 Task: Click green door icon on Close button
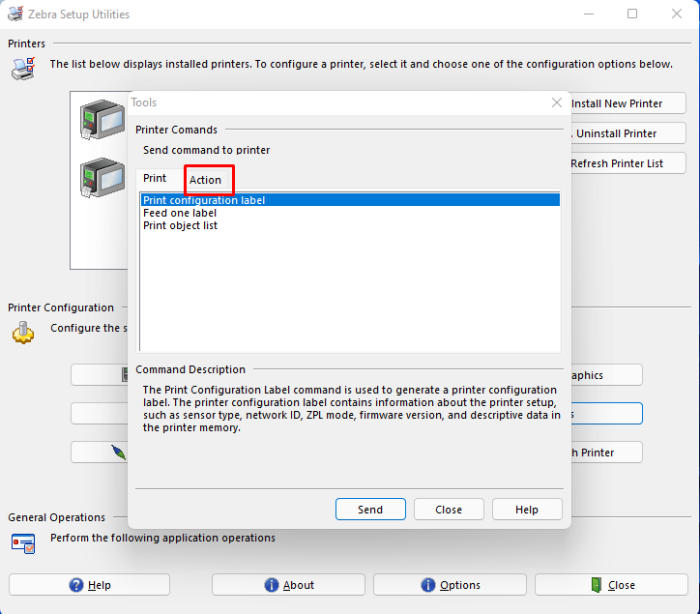click(x=596, y=585)
